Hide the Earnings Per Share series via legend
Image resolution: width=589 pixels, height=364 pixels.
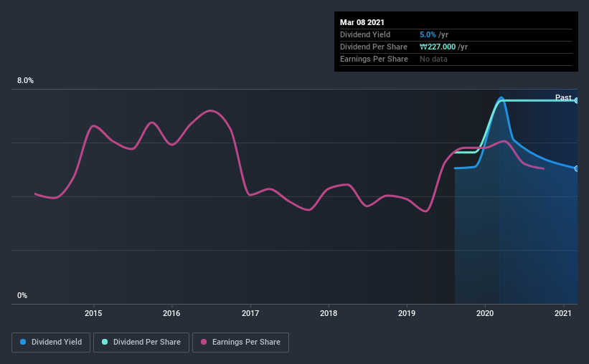[240, 343]
